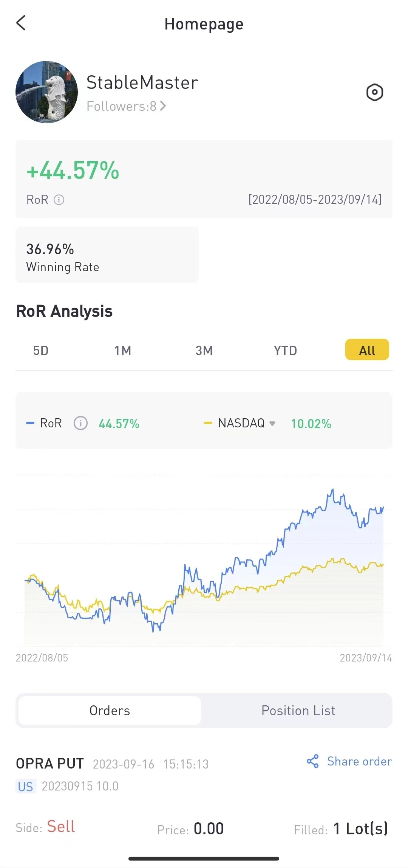Click the Share order link

coord(359,761)
